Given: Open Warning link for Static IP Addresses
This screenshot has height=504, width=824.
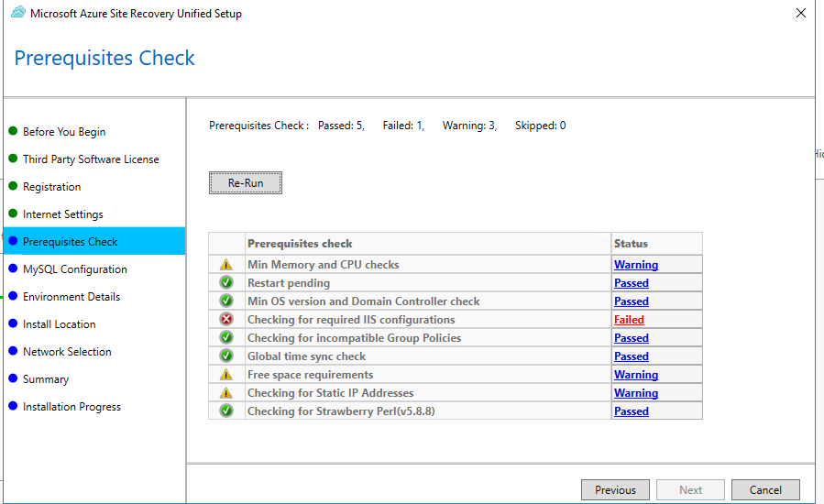Looking at the screenshot, I should coord(636,393).
